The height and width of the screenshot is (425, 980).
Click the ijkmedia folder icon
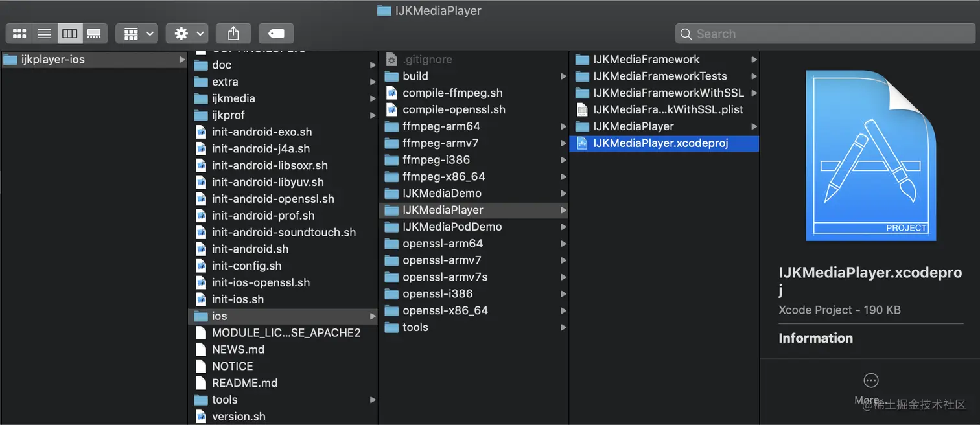coord(200,98)
